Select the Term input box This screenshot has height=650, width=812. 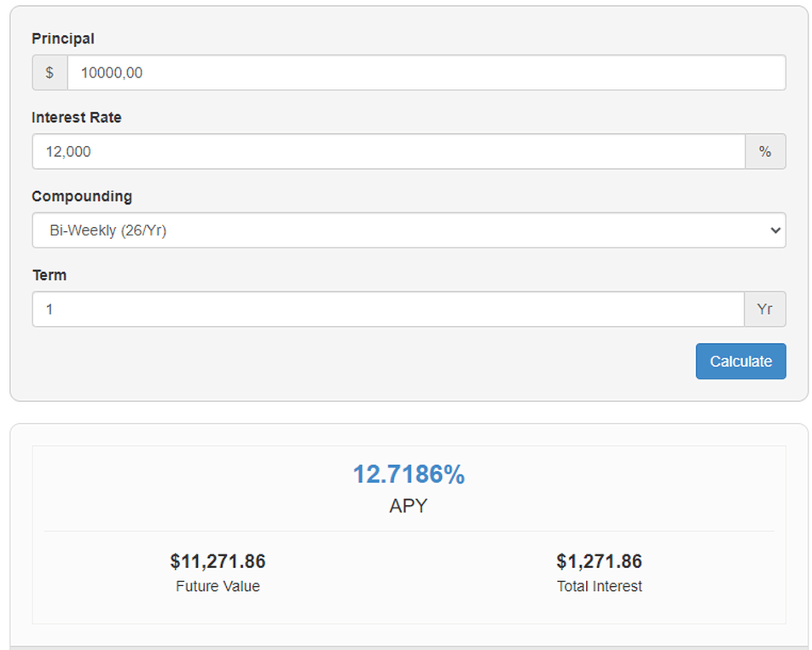388,309
